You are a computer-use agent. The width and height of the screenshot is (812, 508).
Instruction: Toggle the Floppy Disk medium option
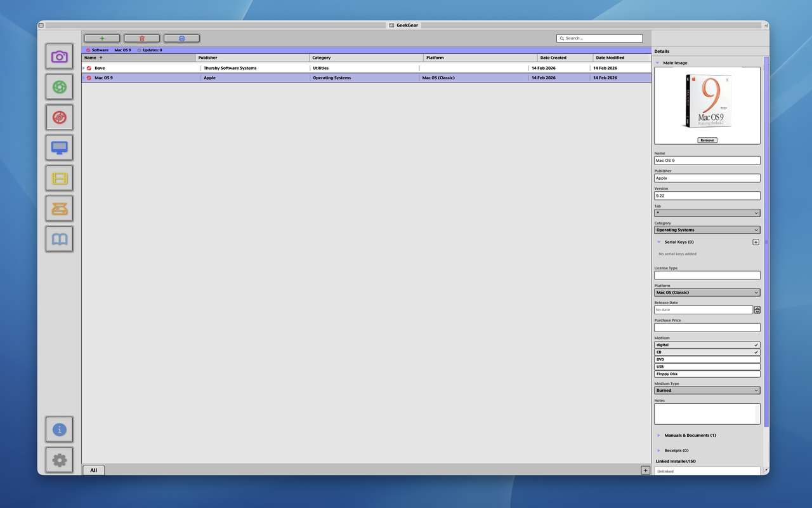[707, 374]
